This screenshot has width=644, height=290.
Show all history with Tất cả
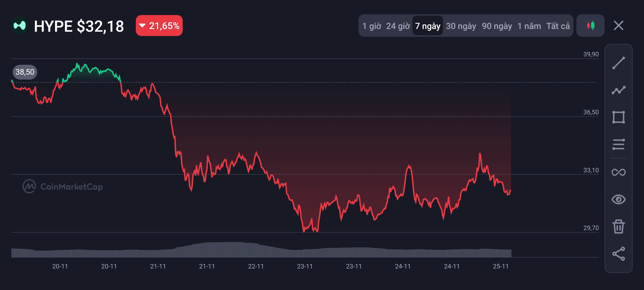click(558, 26)
